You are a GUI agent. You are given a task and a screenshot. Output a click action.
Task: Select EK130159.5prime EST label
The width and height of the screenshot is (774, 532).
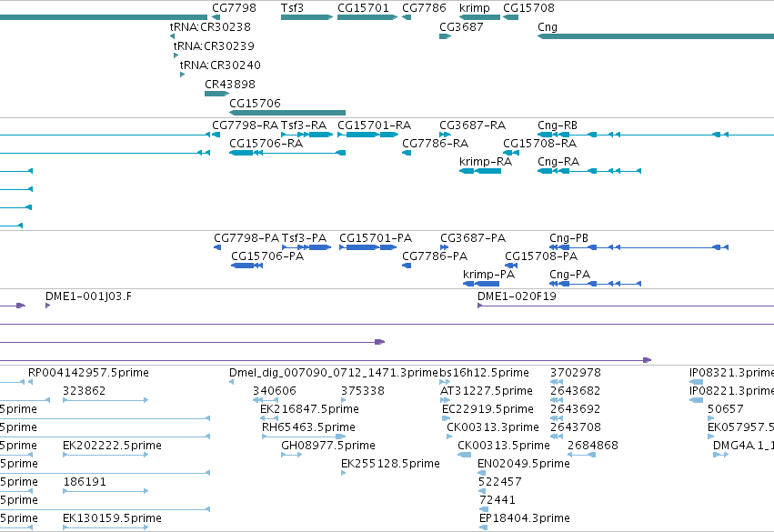112,518
